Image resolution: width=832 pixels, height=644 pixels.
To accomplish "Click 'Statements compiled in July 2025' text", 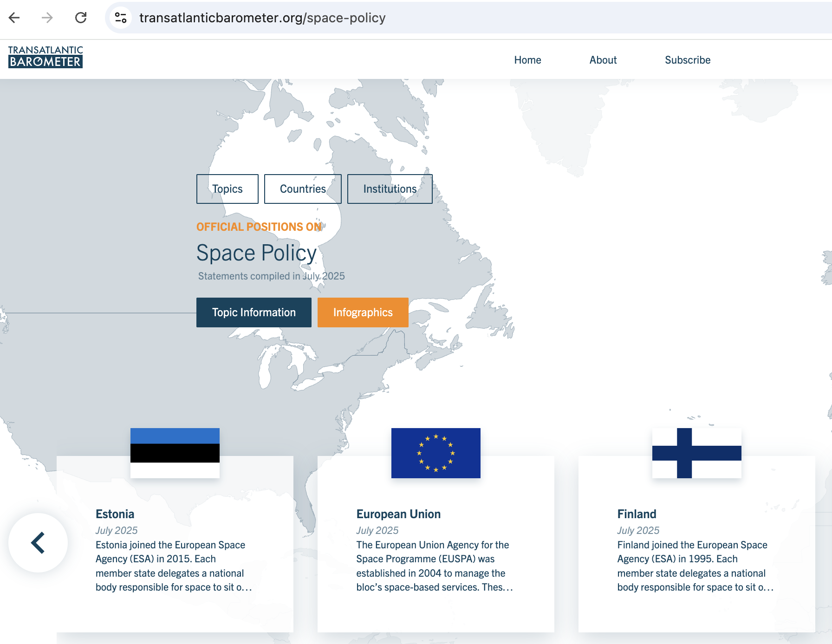I will point(272,276).
